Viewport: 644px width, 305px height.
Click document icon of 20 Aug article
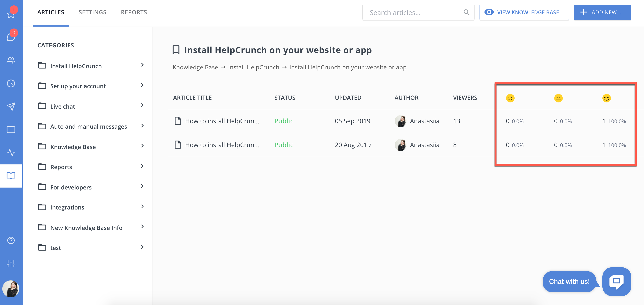[178, 144]
